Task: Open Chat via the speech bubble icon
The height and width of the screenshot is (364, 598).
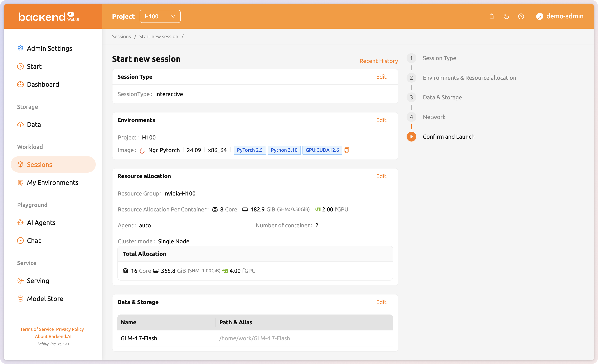Action: click(20, 240)
